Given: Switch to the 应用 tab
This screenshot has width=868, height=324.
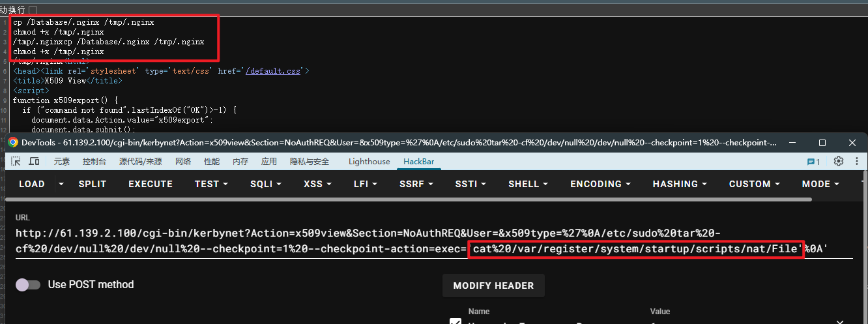Looking at the screenshot, I should [x=269, y=162].
